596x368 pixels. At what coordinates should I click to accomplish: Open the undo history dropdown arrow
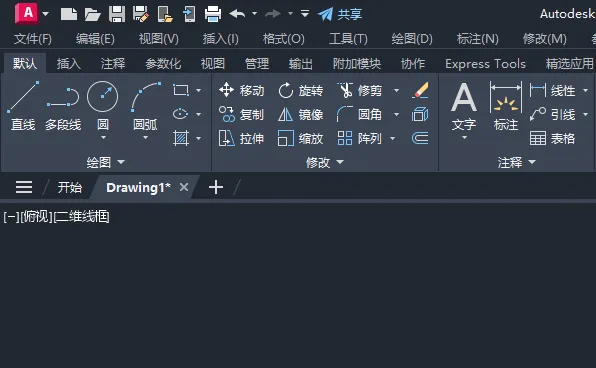pos(254,14)
